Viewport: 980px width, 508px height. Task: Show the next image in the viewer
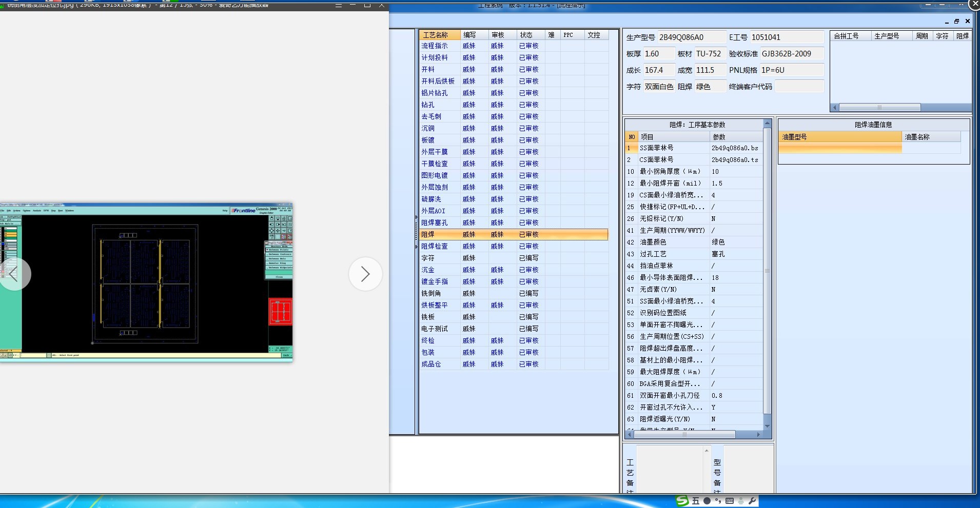(x=365, y=274)
